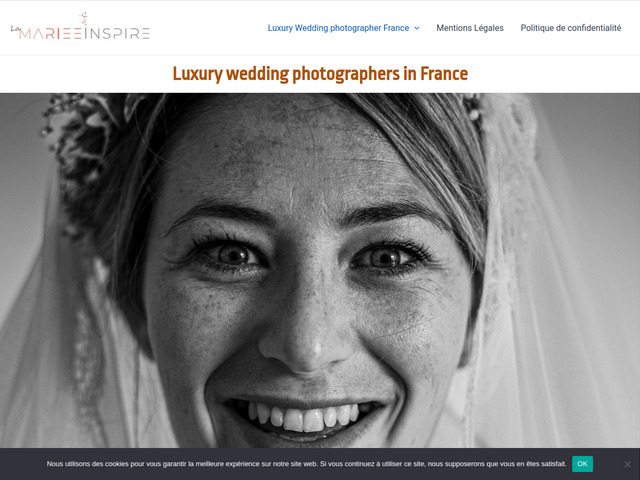
Task: Click the bride's smile in the hero image
Action: point(304,416)
